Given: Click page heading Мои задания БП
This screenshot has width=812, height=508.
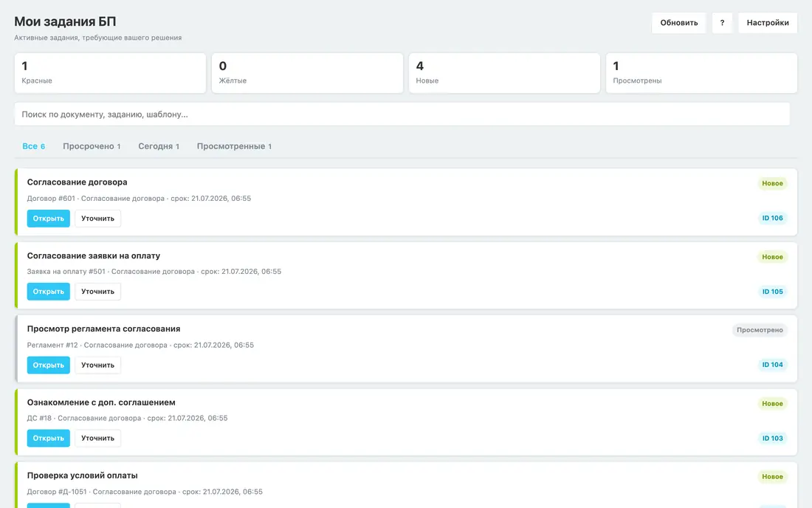Looking at the screenshot, I should pos(65,21).
